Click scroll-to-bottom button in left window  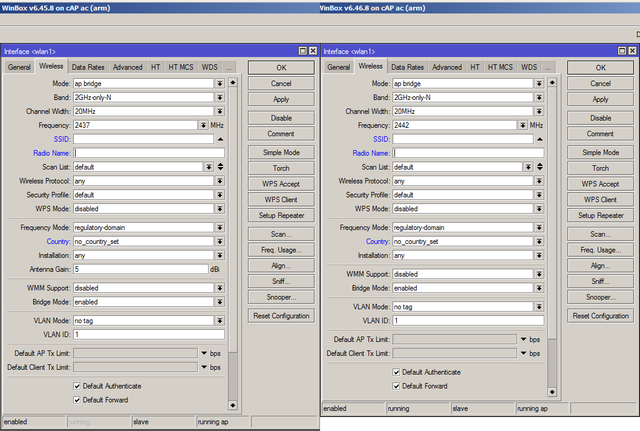tap(233, 406)
